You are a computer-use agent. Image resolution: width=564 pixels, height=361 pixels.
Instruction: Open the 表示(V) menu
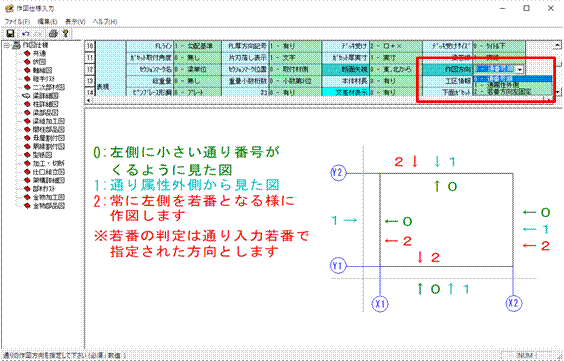coord(75,22)
